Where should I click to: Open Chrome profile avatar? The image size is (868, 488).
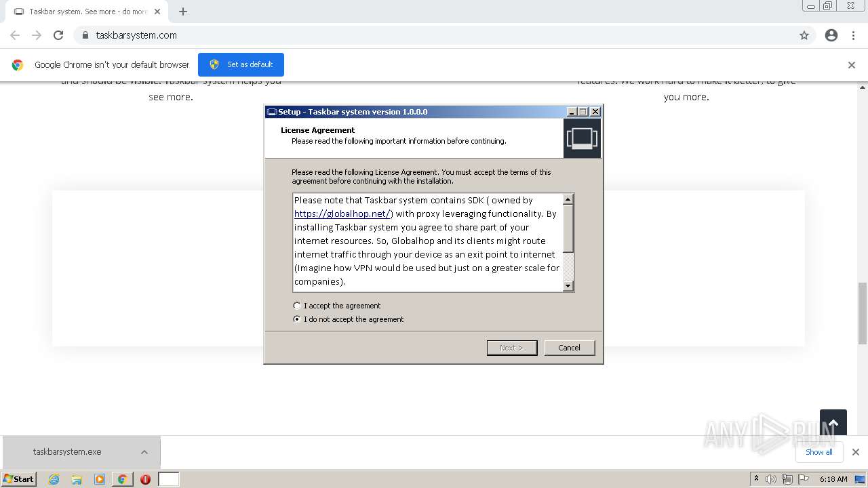click(x=831, y=35)
